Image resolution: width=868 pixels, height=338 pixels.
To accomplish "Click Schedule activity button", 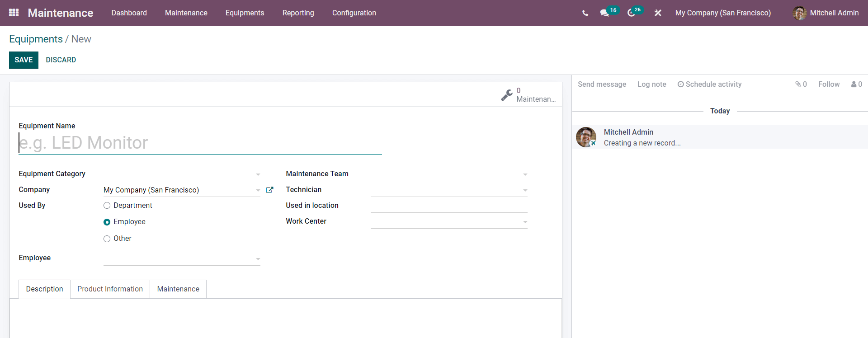I will point(709,84).
